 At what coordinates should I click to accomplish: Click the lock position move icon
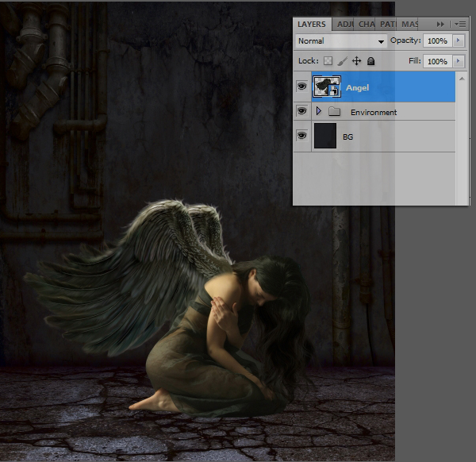pyautogui.click(x=356, y=61)
